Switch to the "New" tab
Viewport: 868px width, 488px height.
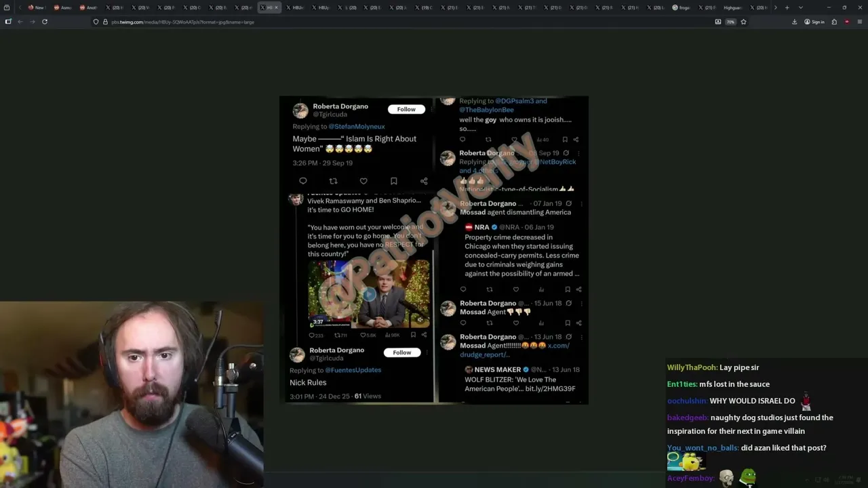coord(36,7)
